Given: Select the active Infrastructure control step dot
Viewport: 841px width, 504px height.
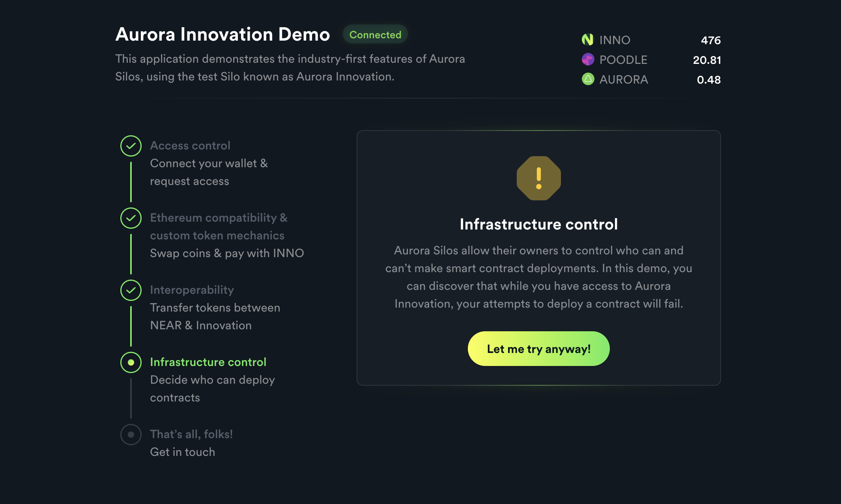Looking at the screenshot, I should point(131,362).
